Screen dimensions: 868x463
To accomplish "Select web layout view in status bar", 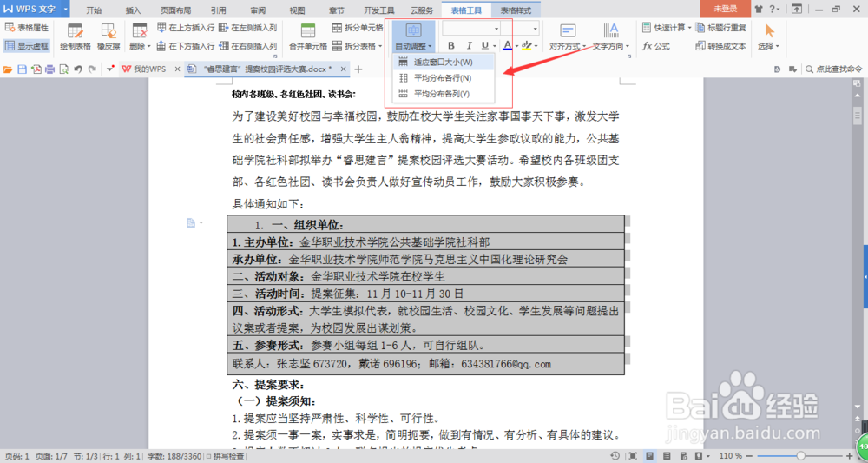I will pyautogui.click(x=683, y=456).
